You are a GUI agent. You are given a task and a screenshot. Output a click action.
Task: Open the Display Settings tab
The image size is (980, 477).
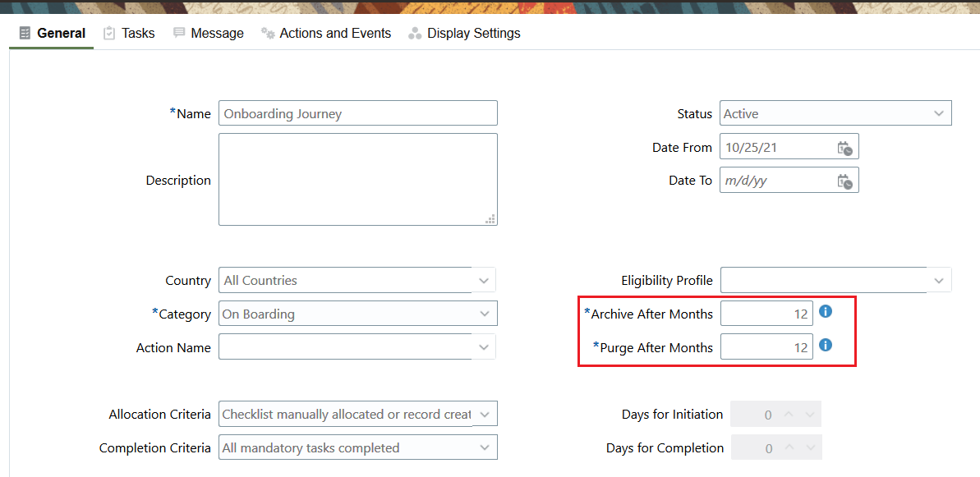click(x=465, y=34)
